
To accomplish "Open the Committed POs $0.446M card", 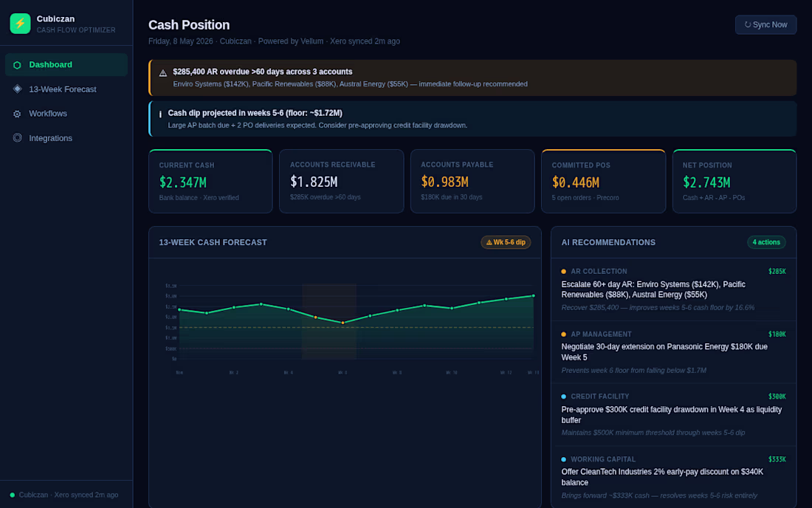I will coord(603,181).
